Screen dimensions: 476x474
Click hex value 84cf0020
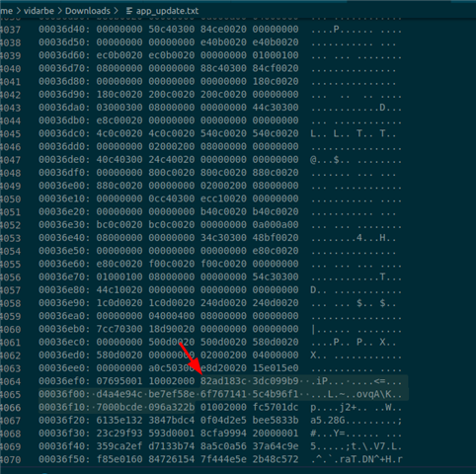point(276,68)
